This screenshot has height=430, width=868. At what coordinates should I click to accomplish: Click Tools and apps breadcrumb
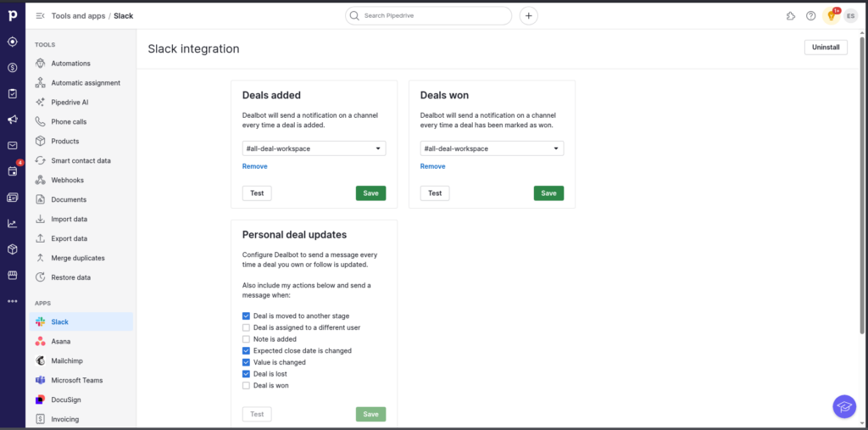(78, 16)
